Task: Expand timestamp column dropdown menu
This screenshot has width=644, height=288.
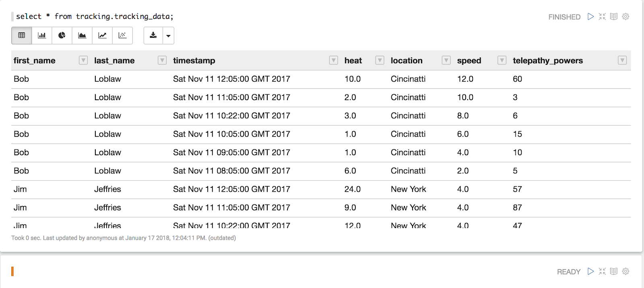Action: click(x=333, y=60)
